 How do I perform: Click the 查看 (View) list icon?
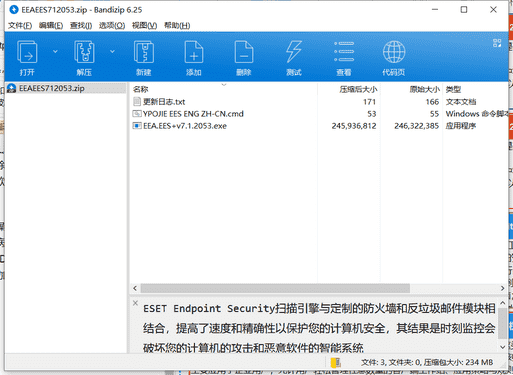(x=344, y=52)
